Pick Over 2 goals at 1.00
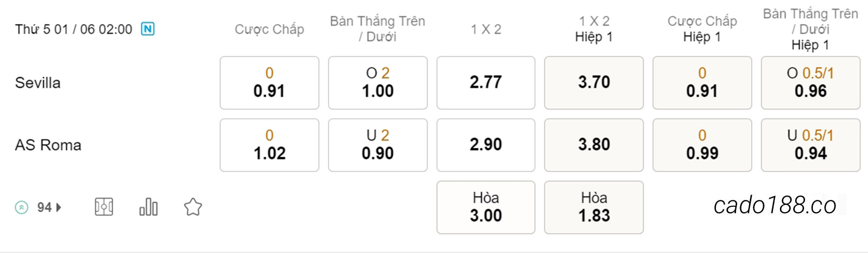The height and width of the screenshot is (253, 868). (377, 83)
